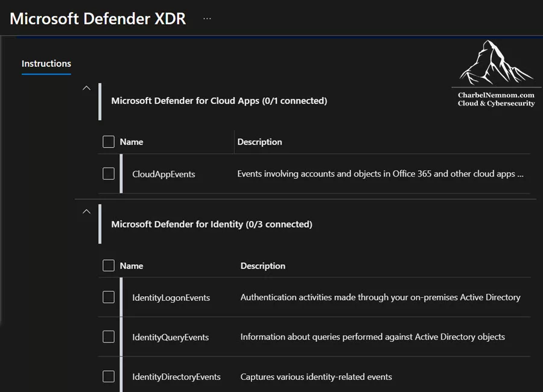Click the CloudAppEvents description about Office 365 events
This screenshot has height=392, width=543.
tap(380, 174)
